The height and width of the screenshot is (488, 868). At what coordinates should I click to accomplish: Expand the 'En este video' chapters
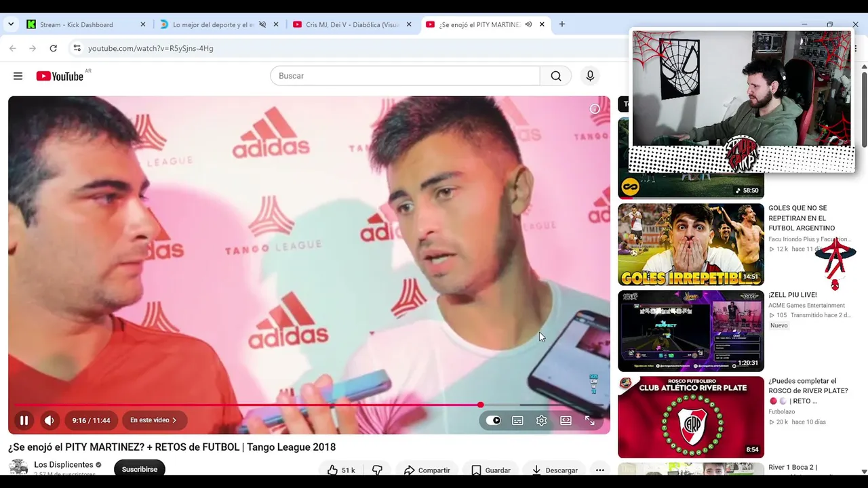pyautogui.click(x=153, y=420)
